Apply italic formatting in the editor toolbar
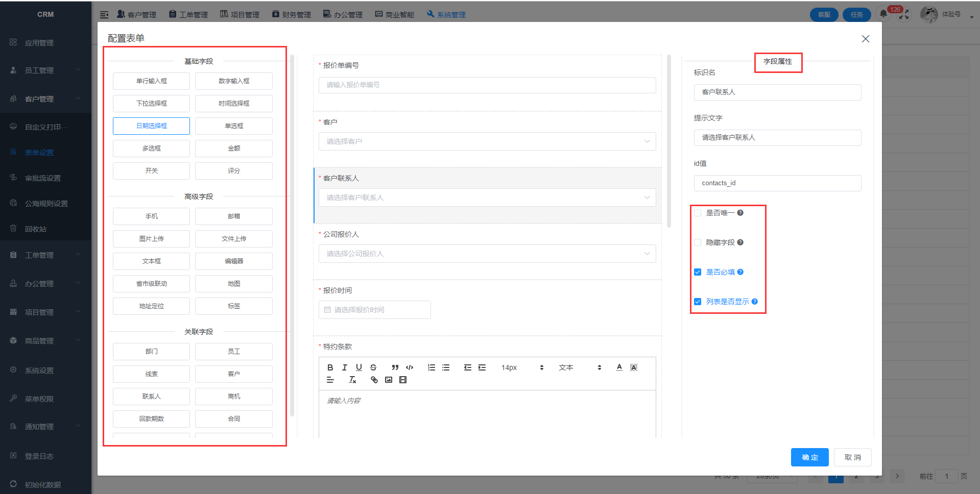 click(345, 367)
